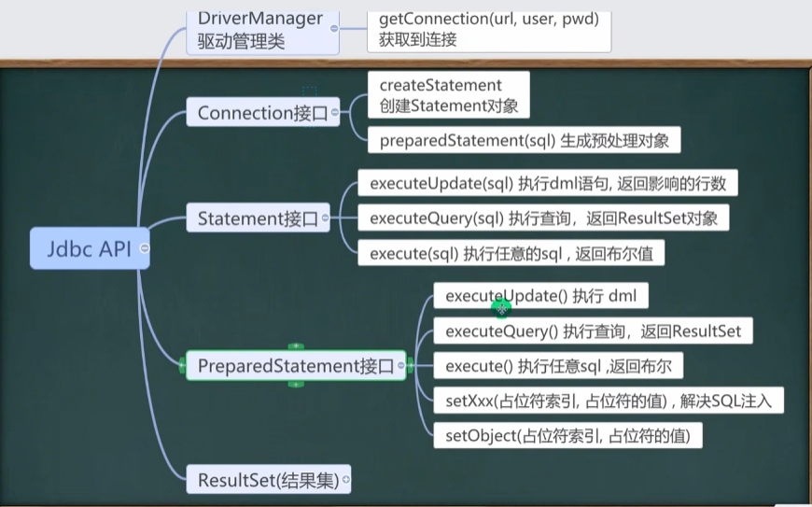
Task: Select the setObject(占位符索引, 占位符的值) node
Action: (567, 435)
